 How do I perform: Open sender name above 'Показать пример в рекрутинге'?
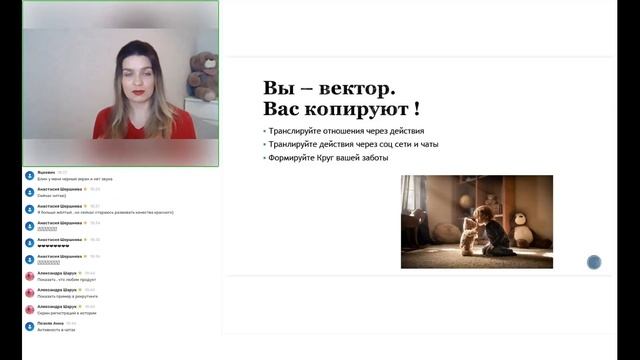pyautogui.click(x=57, y=290)
